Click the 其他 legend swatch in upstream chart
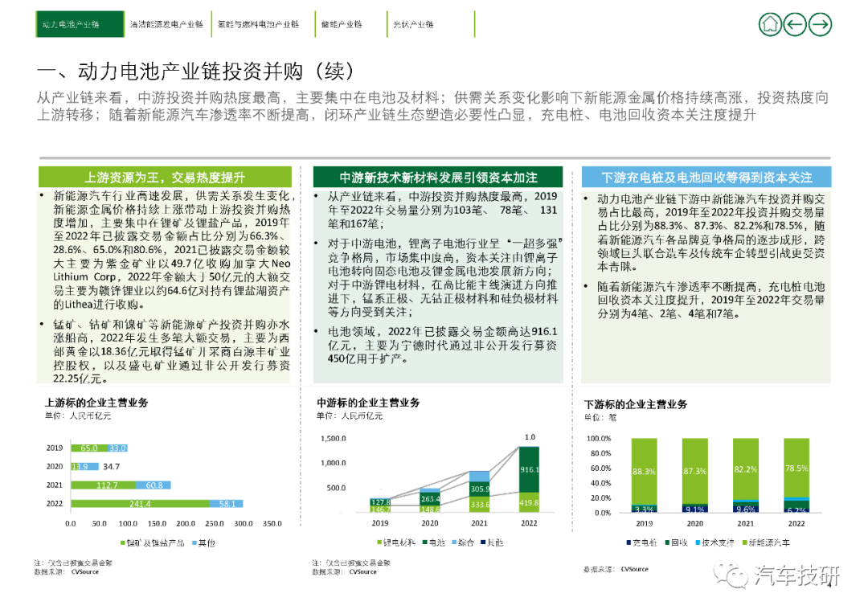868x614 pixels. (x=194, y=543)
